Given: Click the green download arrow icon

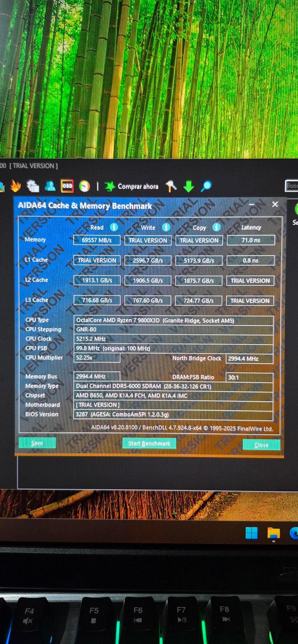Looking at the screenshot, I should 189,186.
